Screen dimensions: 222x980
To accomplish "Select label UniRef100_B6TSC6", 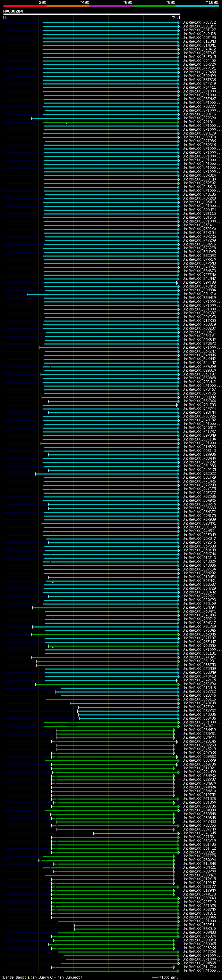I will tap(199, 80).
